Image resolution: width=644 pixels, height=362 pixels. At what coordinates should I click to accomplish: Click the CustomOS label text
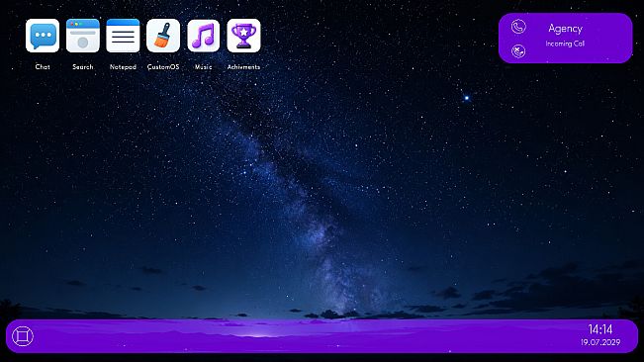[163, 67]
